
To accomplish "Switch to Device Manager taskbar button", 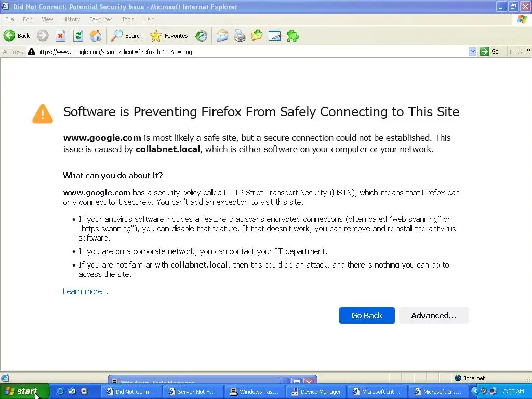I will click(x=316, y=392).
